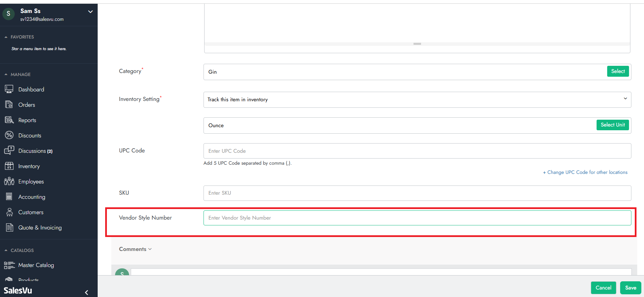
Task: Click Change UPC Code for other locations
Action: click(585, 172)
